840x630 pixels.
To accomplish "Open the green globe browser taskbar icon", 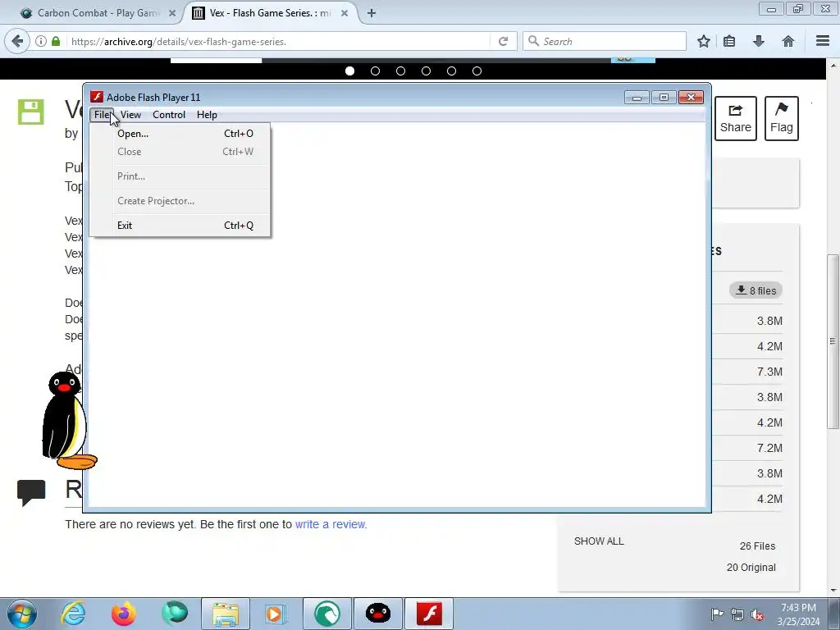I will [x=175, y=614].
